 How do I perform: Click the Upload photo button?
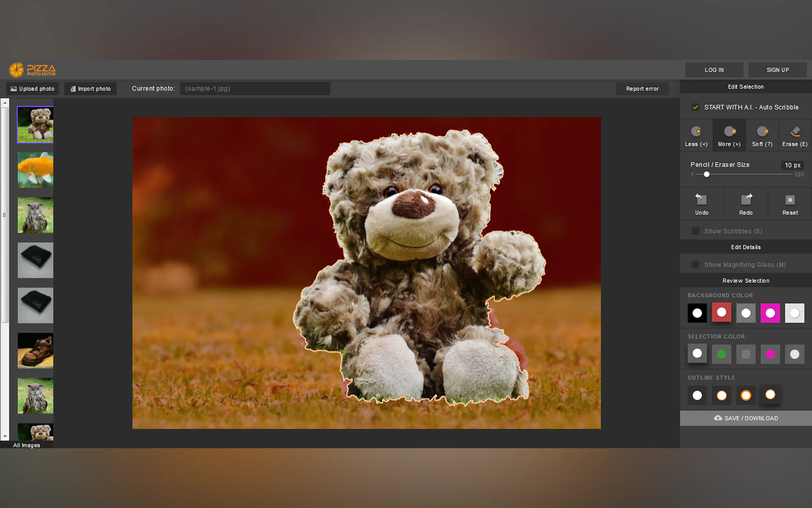[x=33, y=89]
